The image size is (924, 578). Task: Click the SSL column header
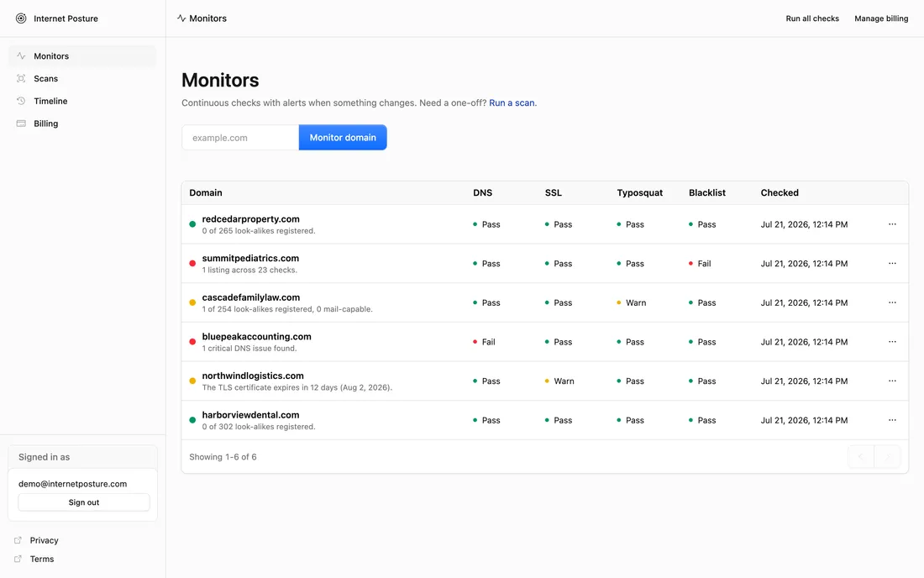554,192
